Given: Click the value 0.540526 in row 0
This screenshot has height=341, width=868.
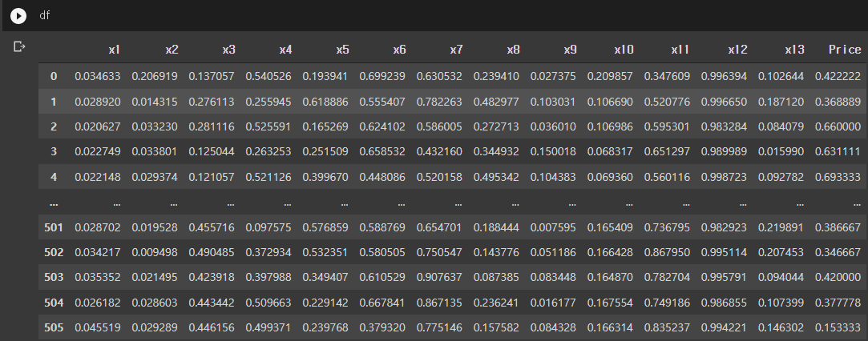Looking at the screenshot, I should coord(268,76).
